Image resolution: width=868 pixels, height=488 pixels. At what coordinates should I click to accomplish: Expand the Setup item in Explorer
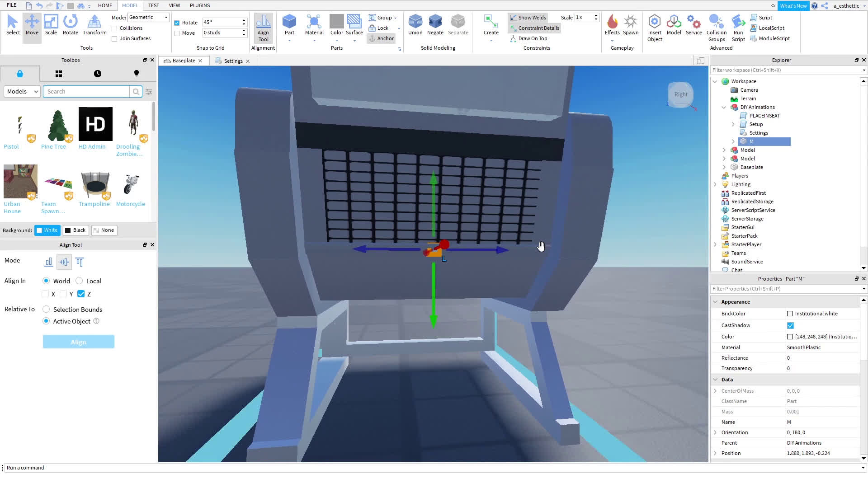pos(733,124)
